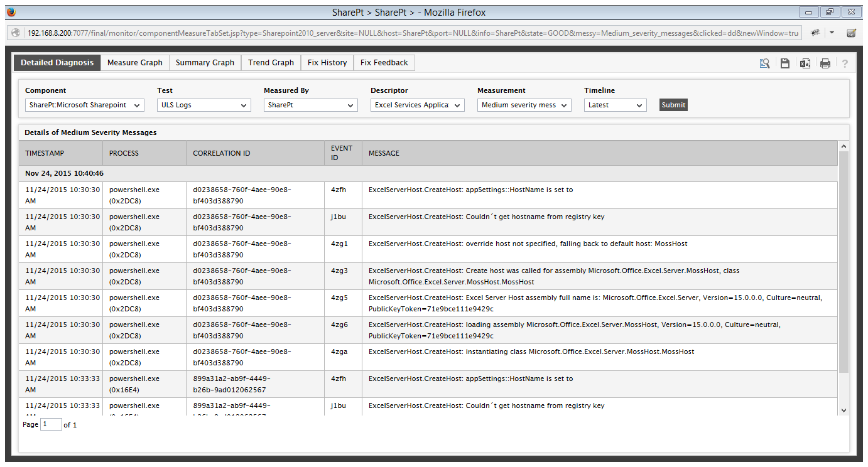Click the PROCESS column header
The image size is (868, 467).
[x=144, y=153]
